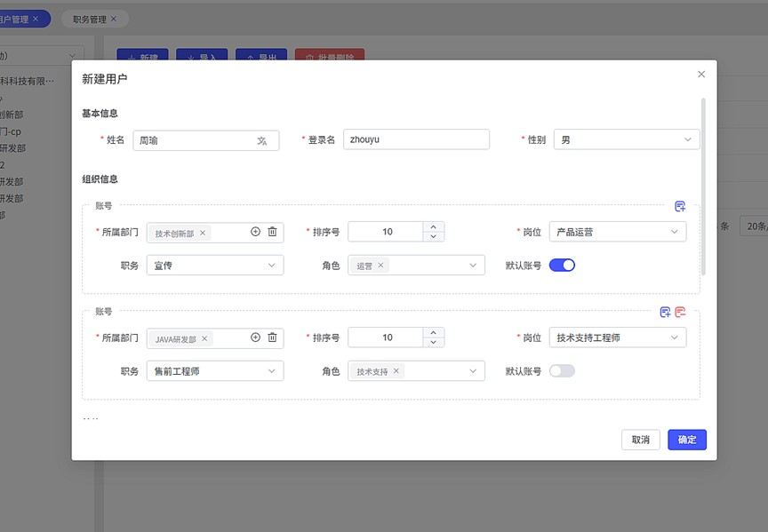
Task: Remove the 运营 role tag via its x
Action: 381,266
